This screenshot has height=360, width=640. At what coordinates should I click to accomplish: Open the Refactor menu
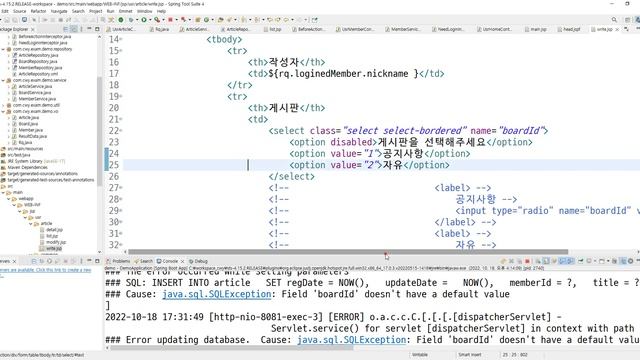[38, 11]
